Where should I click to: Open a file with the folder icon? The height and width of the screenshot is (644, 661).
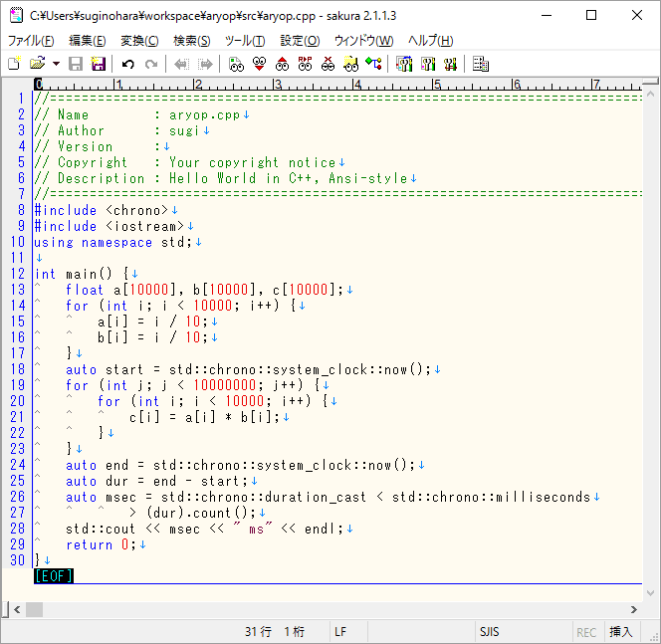pyautogui.click(x=38, y=64)
